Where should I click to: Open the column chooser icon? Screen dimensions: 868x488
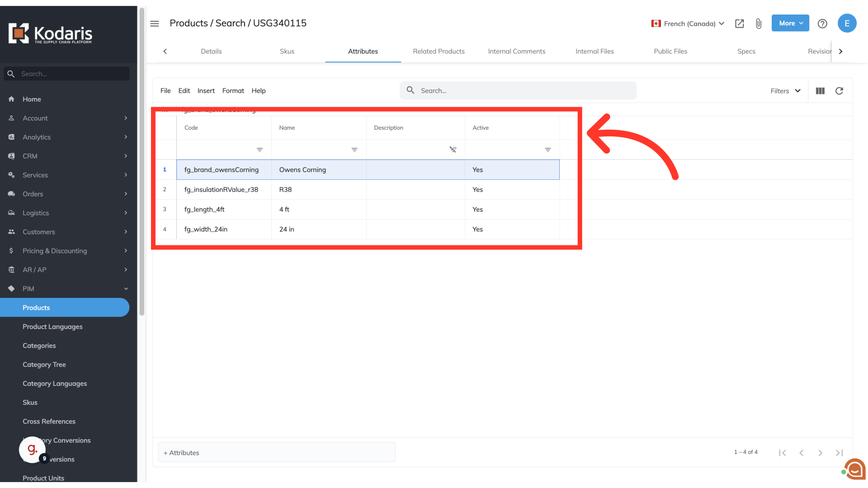[820, 91]
